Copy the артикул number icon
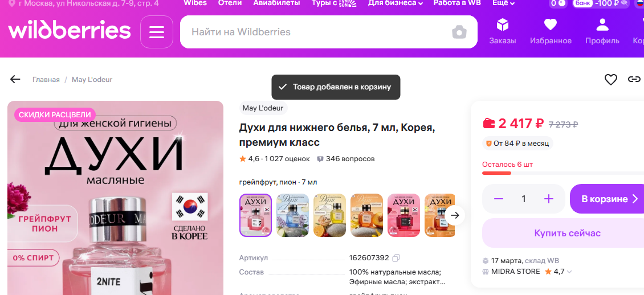This screenshot has width=644, height=295. tap(396, 258)
